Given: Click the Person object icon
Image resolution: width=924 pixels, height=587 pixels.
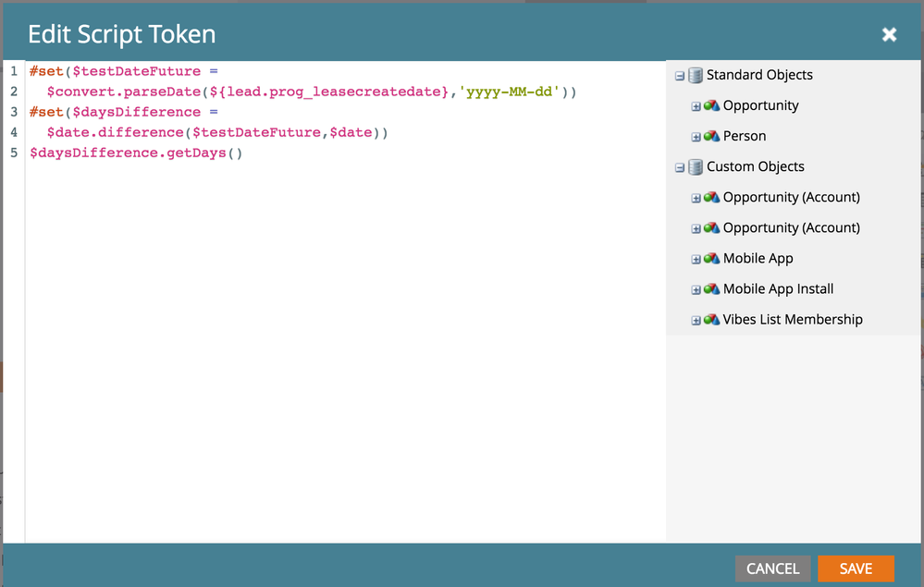Looking at the screenshot, I should tap(711, 136).
